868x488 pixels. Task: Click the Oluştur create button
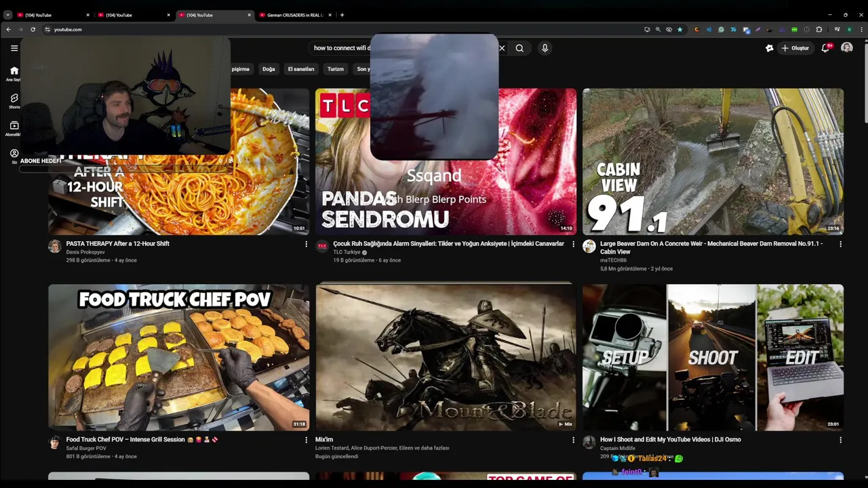click(795, 48)
